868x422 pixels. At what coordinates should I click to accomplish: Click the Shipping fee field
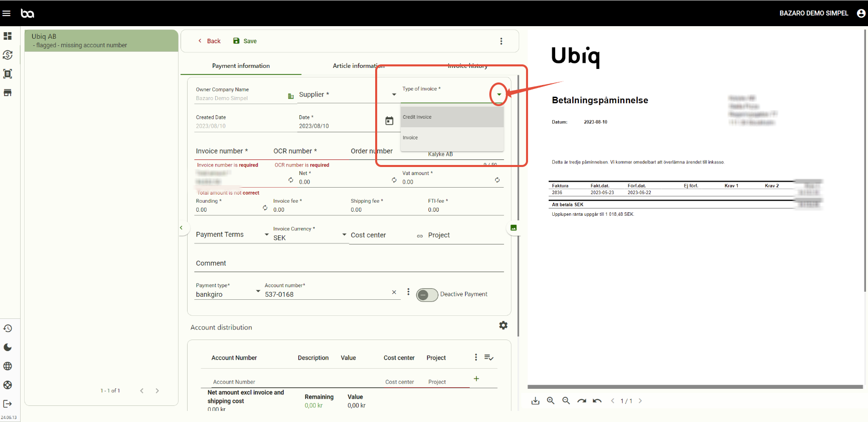point(387,206)
